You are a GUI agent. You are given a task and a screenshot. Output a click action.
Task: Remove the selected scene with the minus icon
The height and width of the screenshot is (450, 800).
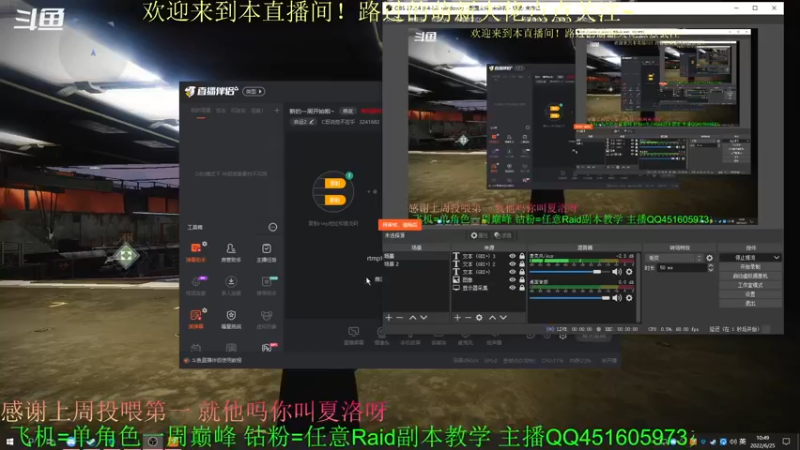tap(399, 317)
